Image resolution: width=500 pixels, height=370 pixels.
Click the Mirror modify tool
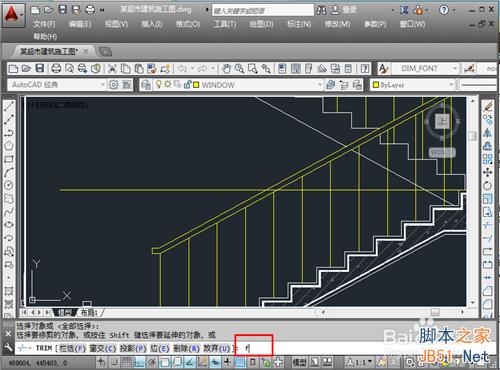(488, 133)
